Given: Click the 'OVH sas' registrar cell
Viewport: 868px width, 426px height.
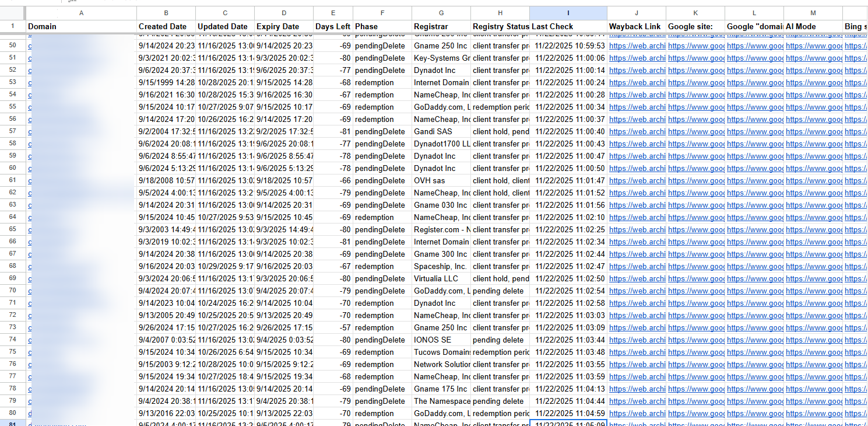Looking at the screenshot, I should click(441, 180).
